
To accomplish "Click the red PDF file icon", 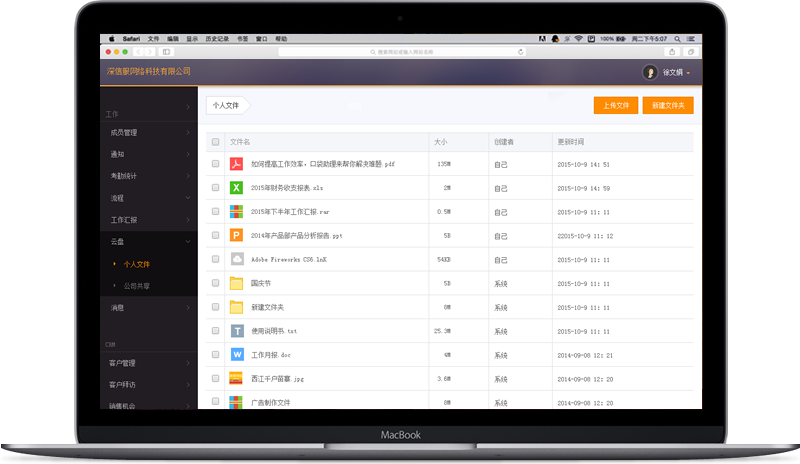I will point(237,164).
